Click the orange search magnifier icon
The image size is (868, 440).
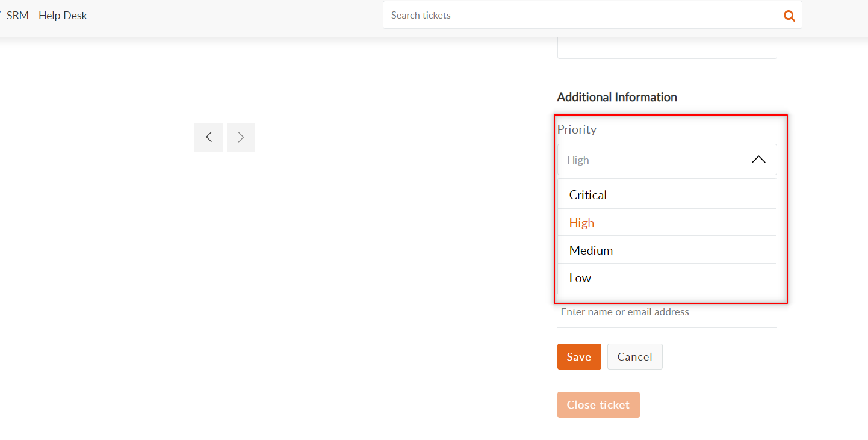pyautogui.click(x=789, y=16)
